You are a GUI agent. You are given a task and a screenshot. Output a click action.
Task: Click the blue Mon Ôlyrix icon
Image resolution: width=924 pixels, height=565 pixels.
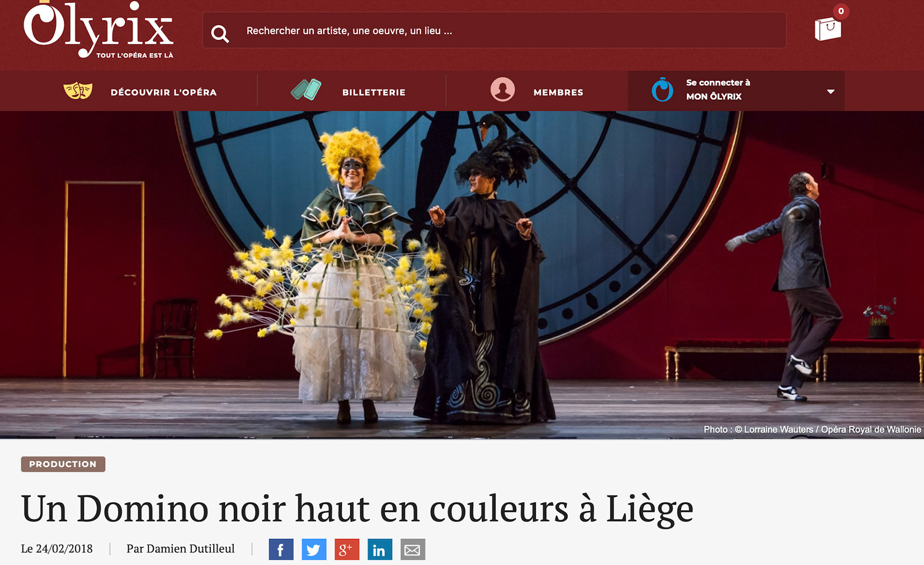coord(662,89)
